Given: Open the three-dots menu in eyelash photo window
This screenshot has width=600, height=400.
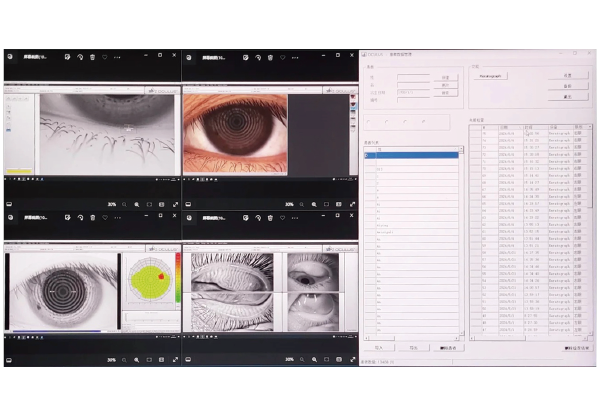Looking at the screenshot, I should coord(117,57).
